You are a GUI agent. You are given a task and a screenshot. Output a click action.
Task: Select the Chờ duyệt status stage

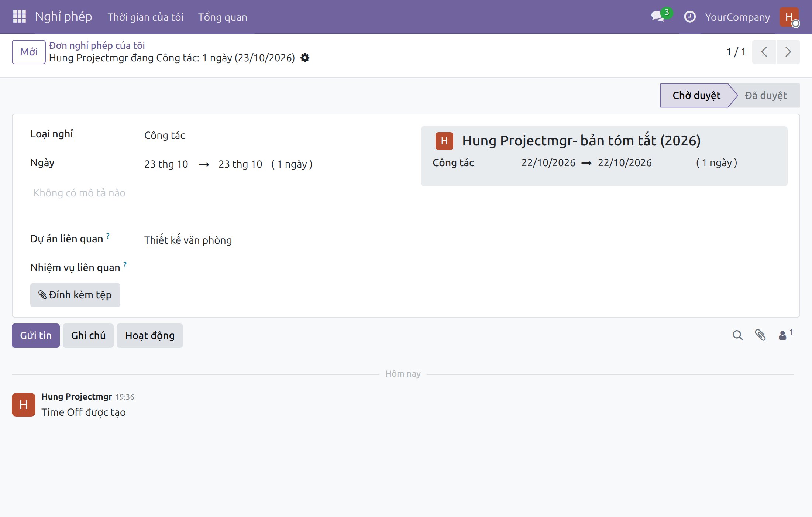696,95
